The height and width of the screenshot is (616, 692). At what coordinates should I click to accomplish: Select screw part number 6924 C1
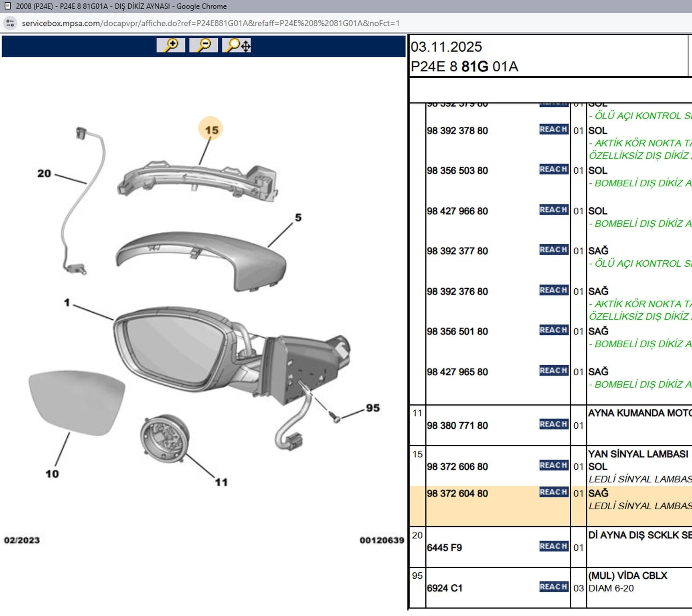tap(445, 588)
